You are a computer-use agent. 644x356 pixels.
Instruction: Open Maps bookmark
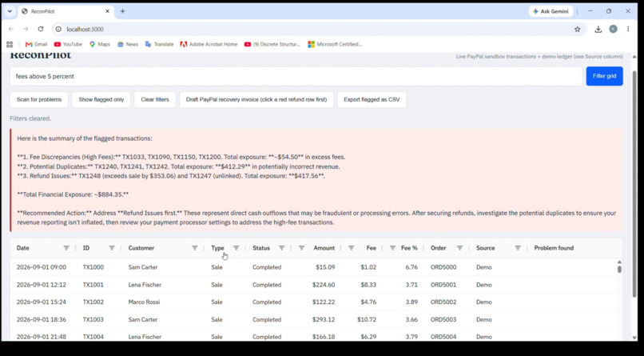pyautogui.click(x=100, y=44)
